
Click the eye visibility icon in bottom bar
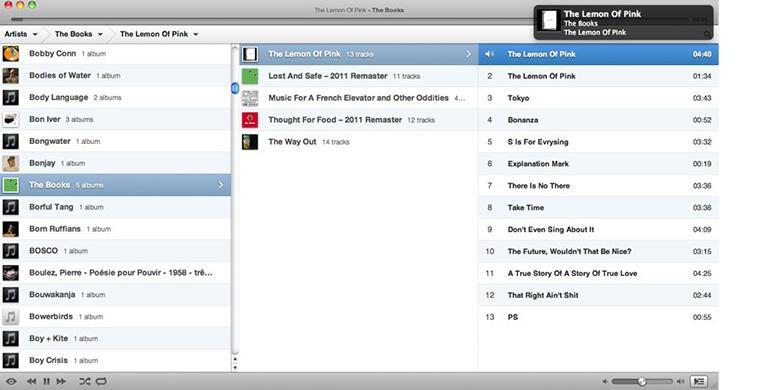pos(11,382)
